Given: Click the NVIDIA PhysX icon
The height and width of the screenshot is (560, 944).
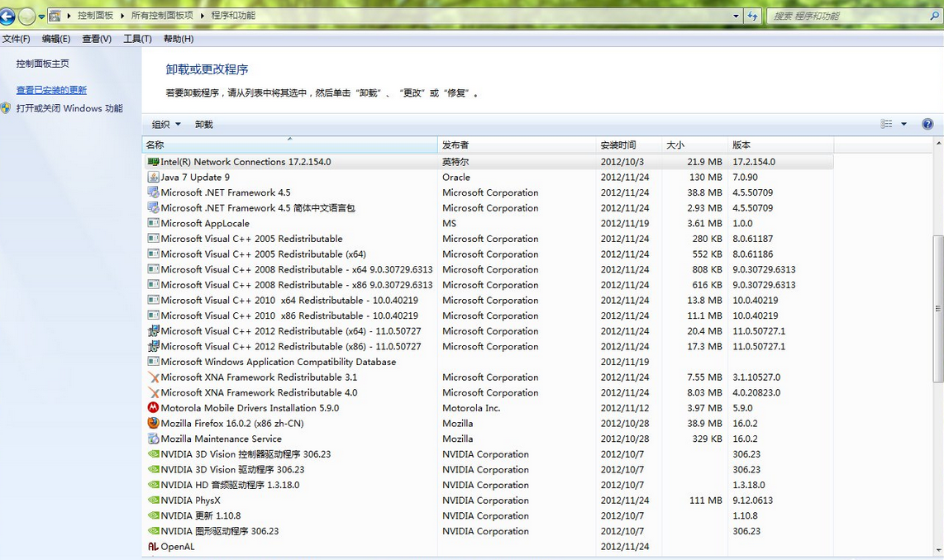Looking at the screenshot, I should coord(153,501).
